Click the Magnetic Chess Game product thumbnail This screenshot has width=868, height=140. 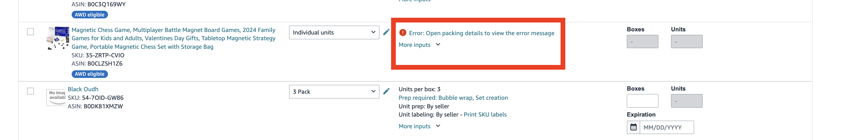click(x=58, y=38)
